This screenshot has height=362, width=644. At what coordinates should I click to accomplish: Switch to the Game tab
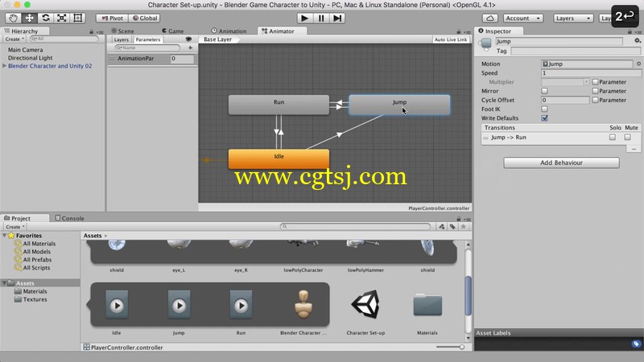pos(173,31)
